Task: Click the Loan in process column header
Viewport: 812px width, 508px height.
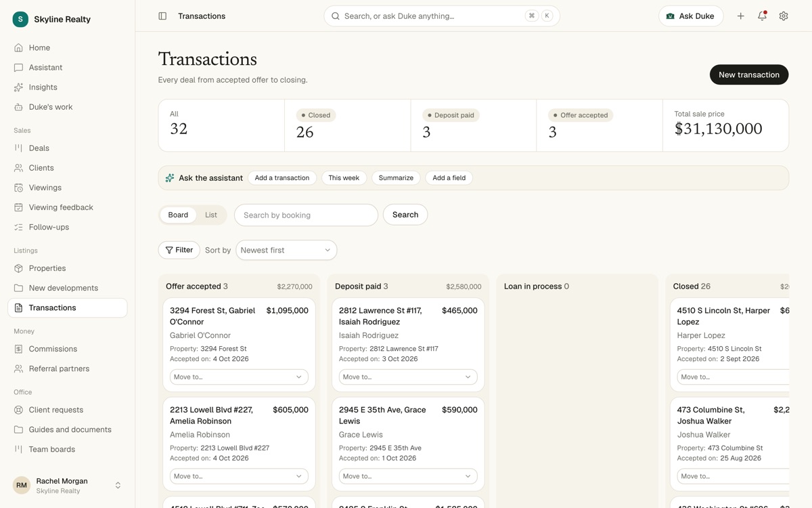Action: coord(537,287)
